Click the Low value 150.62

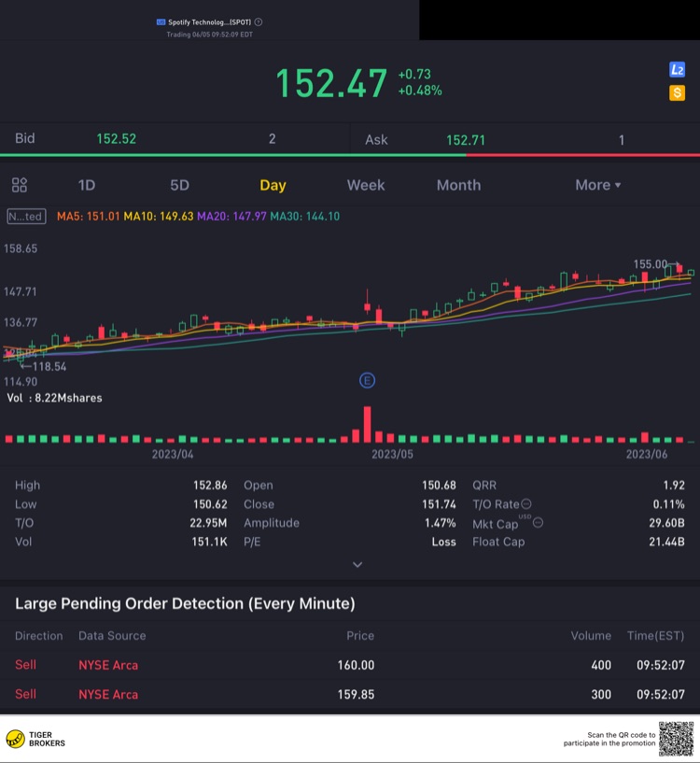(210, 504)
